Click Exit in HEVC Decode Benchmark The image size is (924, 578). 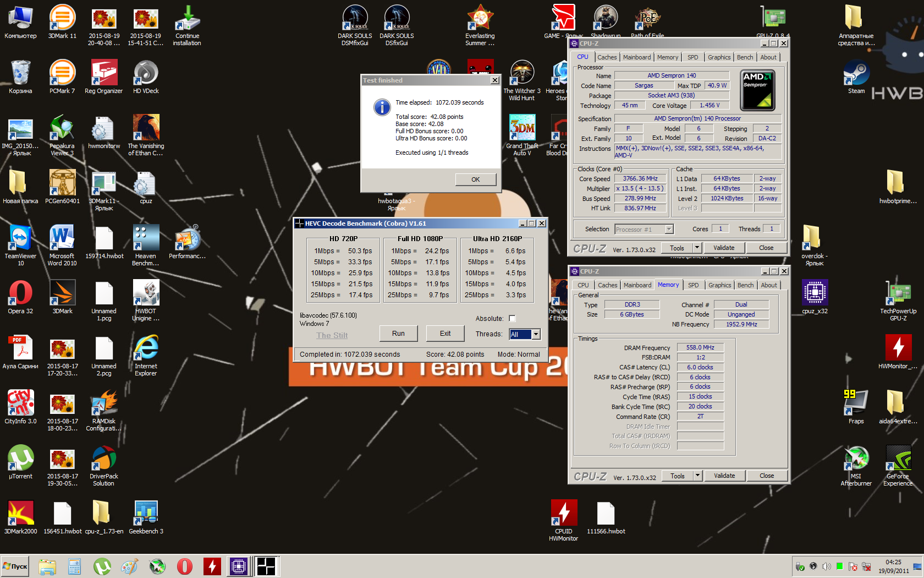(445, 334)
